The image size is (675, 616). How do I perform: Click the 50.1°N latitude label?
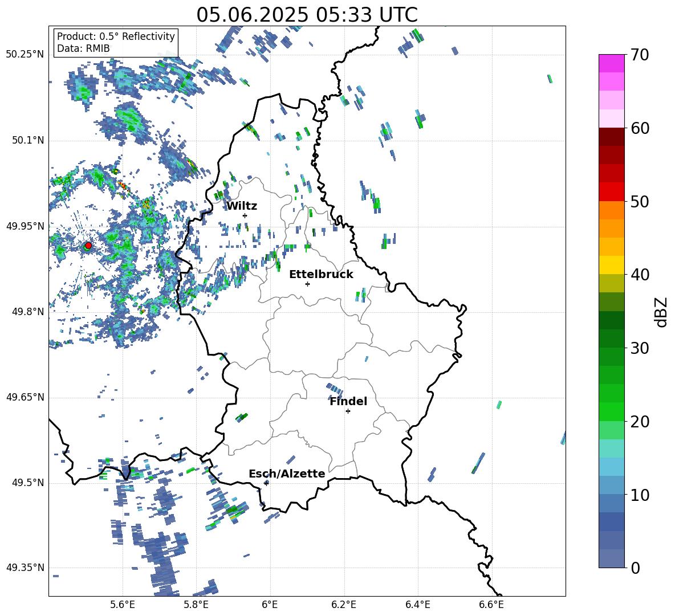coord(28,140)
